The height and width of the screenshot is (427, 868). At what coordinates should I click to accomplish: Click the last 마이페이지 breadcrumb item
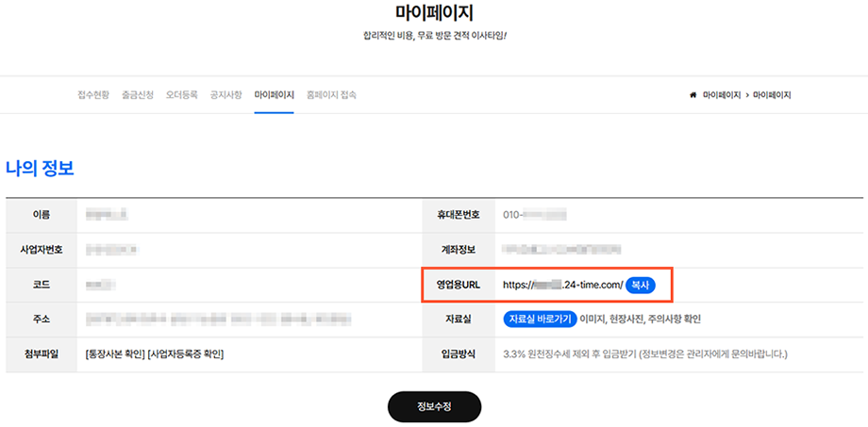click(x=772, y=95)
